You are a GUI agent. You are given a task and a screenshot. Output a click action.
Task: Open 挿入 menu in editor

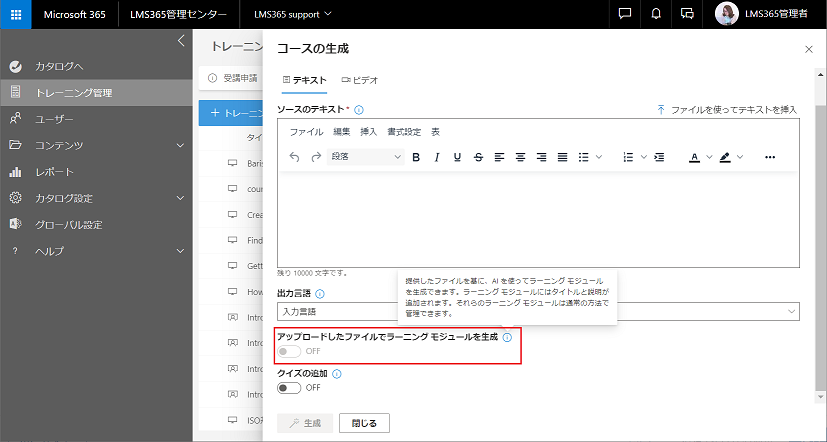(369, 132)
